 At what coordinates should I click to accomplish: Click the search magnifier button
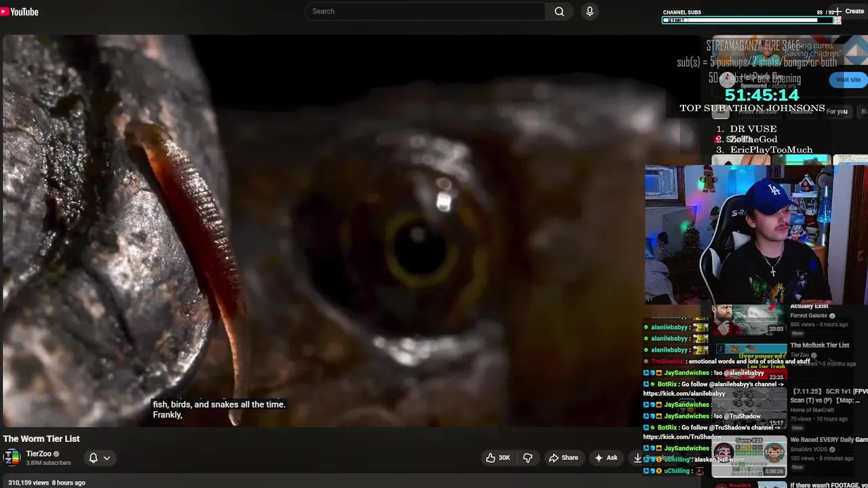click(559, 12)
